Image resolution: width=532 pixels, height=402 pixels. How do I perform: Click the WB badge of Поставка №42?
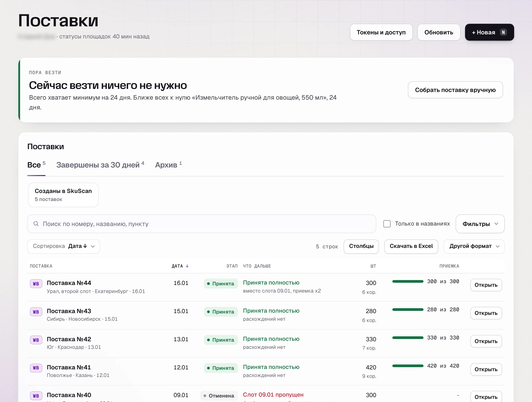coord(36,340)
